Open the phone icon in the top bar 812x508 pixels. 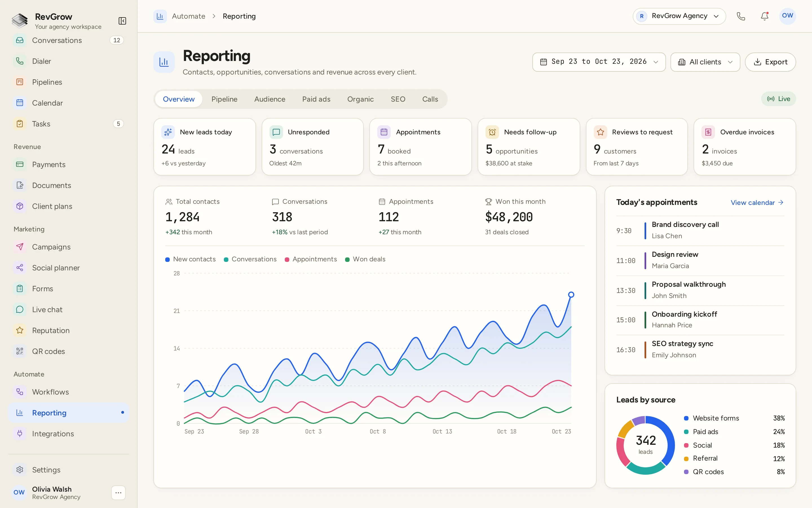(741, 16)
